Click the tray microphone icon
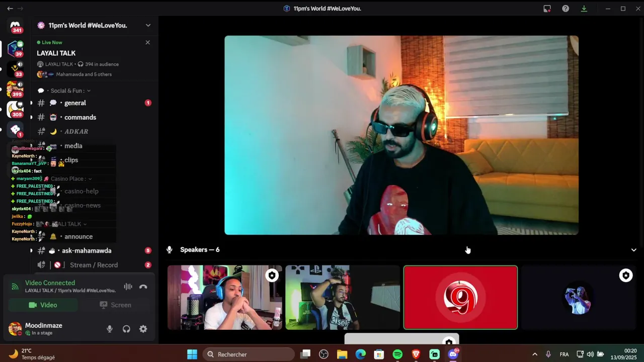The width and height of the screenshot is (644, 362). [x=548, y=354]
